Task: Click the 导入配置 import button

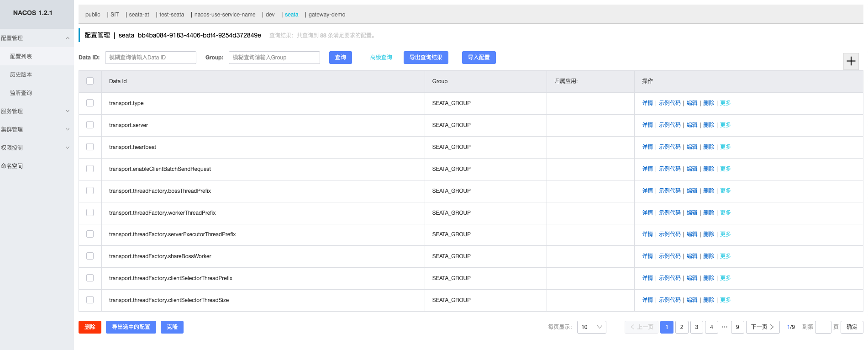Action: pos(479,58)
